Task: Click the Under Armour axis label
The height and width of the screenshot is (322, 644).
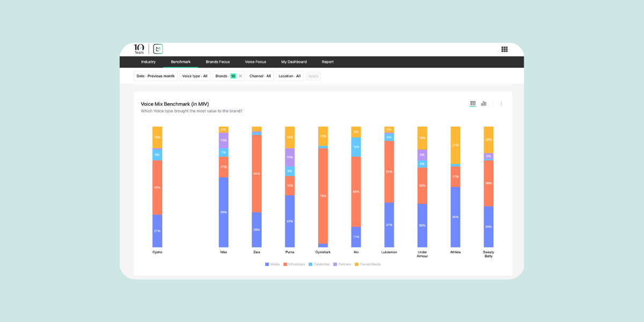Action: (422, 254)
